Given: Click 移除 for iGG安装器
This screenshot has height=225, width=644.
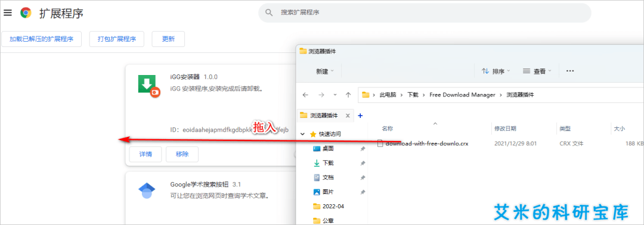Looking at the screenshot, I should (182, 154).
